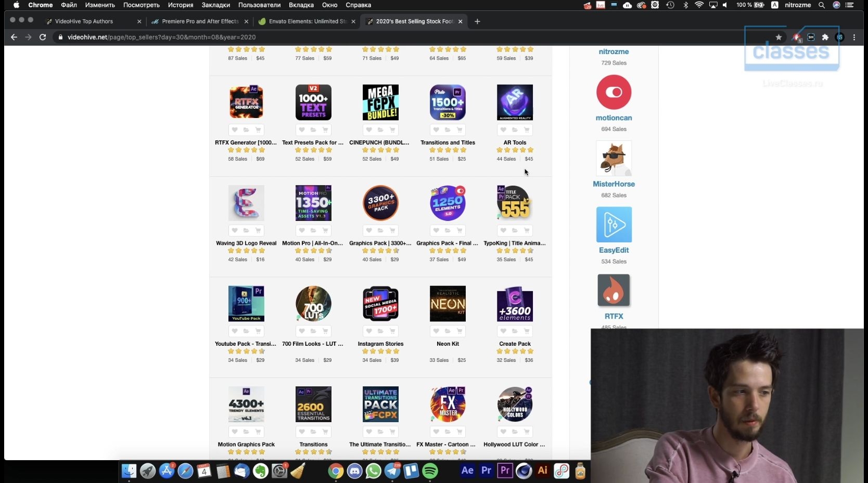Add Hollywood LUT Color to cart

[x=527, y=432]
